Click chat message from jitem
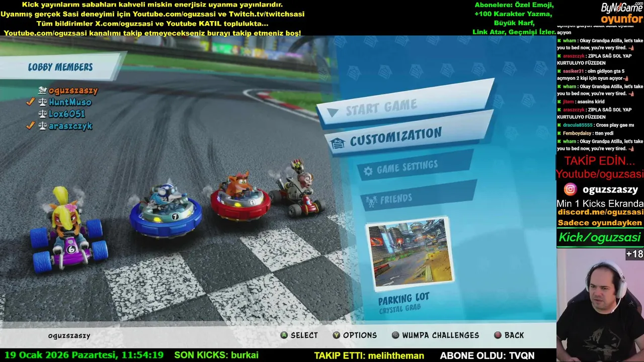This screenshot has height=362, width=644. point(584,102)
